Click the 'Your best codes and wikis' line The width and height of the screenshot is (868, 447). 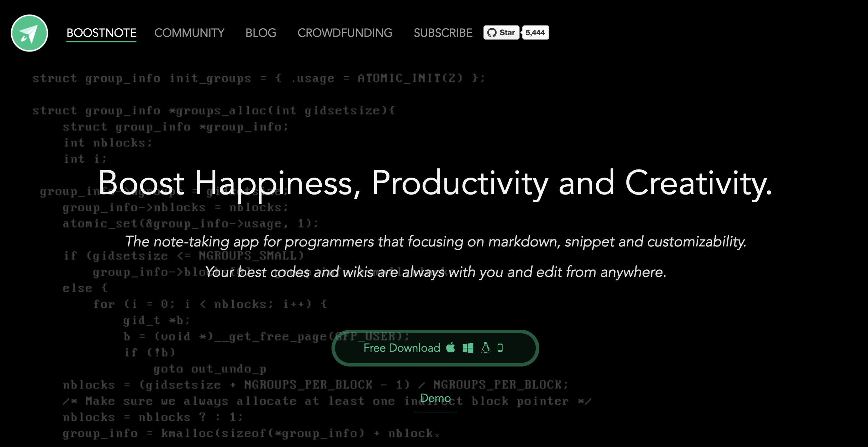click(435, 272)
